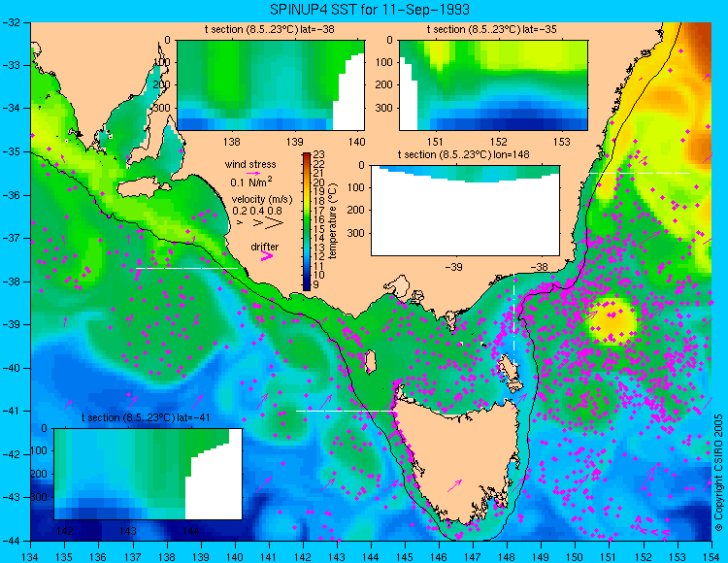Click the "-32" latitude axis label

(11, 22)
